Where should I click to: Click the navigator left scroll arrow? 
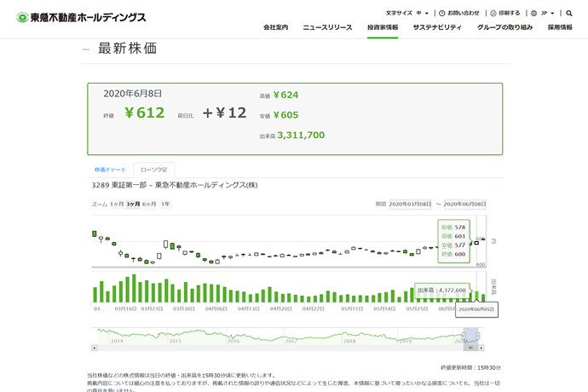(95, 348)
